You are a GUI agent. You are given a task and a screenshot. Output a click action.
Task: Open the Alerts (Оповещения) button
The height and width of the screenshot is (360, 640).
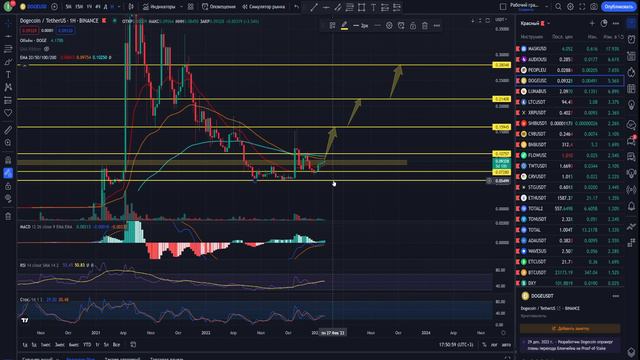218,7
